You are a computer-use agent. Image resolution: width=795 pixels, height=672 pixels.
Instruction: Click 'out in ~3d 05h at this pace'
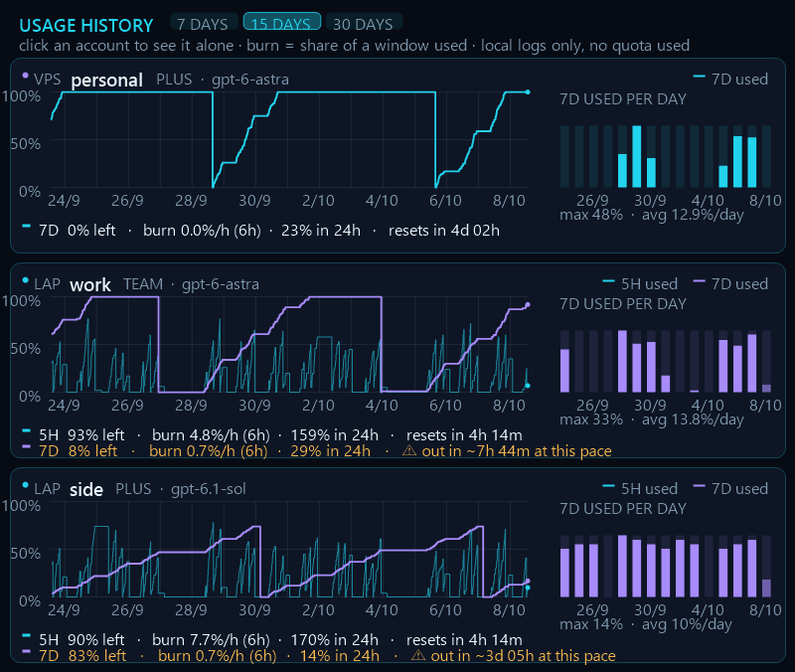524,656
